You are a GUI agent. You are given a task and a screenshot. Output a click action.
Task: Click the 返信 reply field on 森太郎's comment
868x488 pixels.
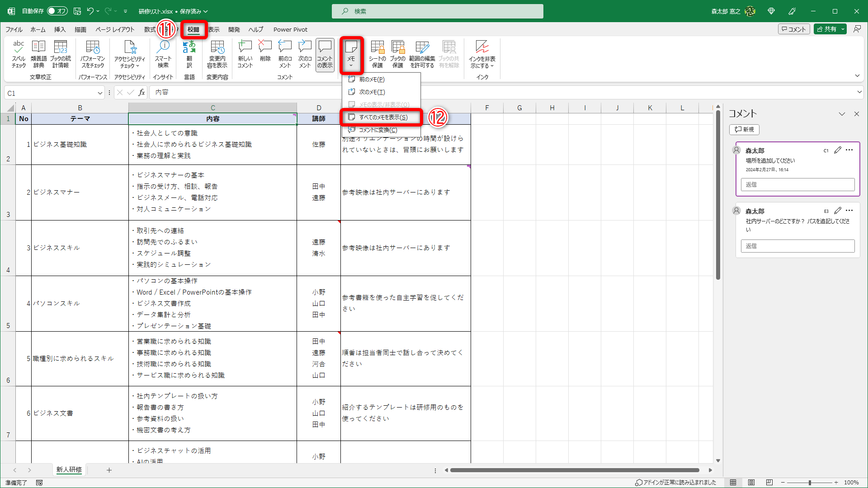tap(797, 184)
